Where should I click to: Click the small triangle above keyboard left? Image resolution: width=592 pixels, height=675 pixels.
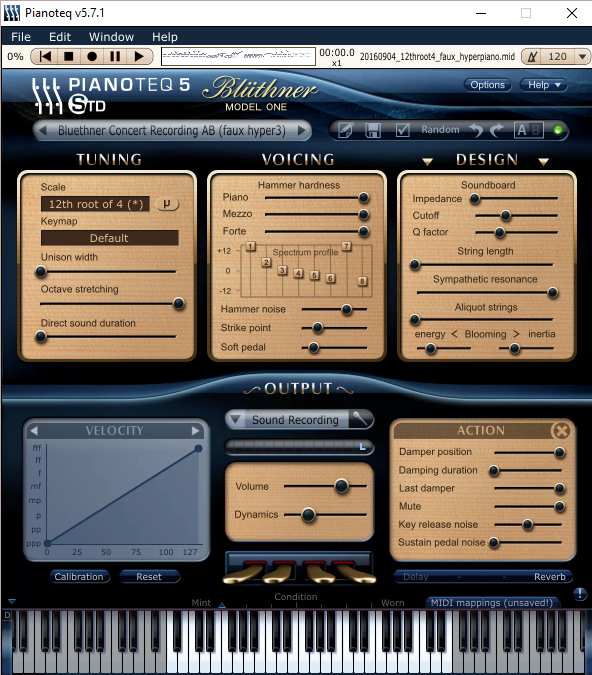[12, 601]
